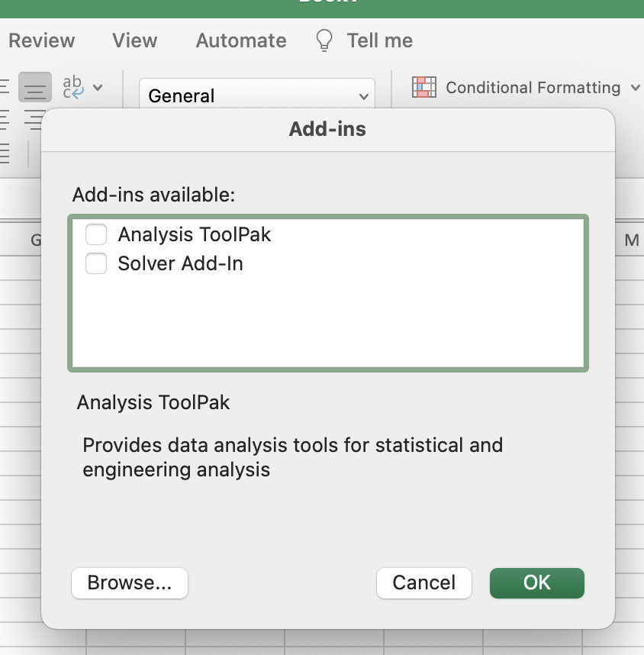Select column M header
This screenshot has height=655, width=644.
coord(631,240)
